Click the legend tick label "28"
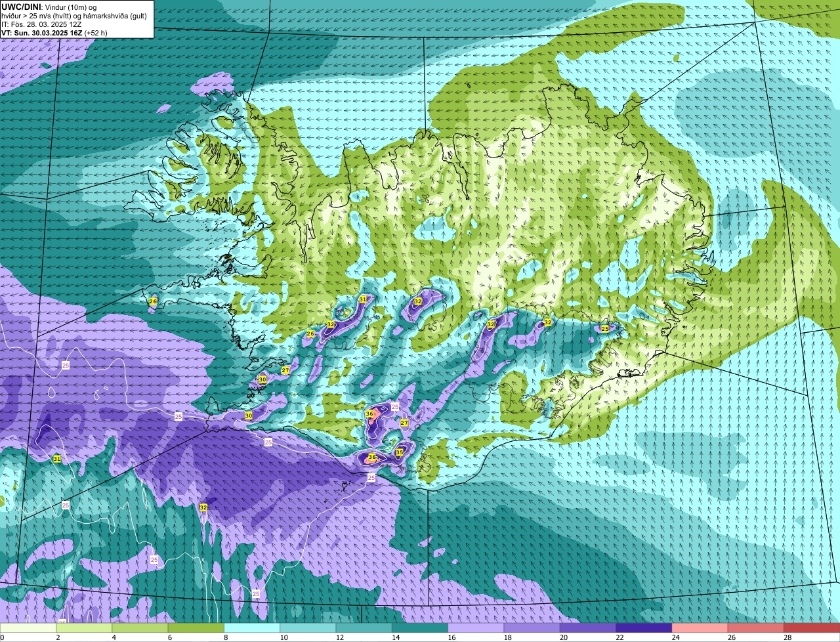This screenshot has width=840, height=642. [x=787, y=637]
